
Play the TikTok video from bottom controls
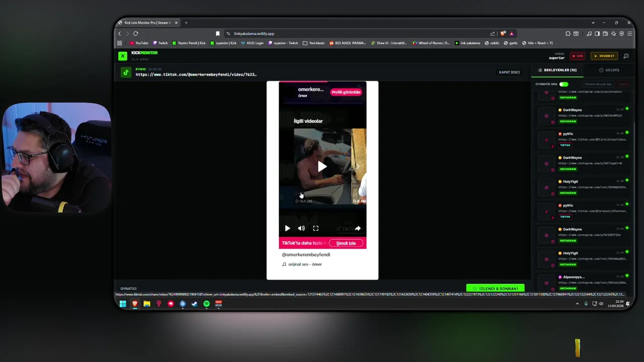(287, 228)
